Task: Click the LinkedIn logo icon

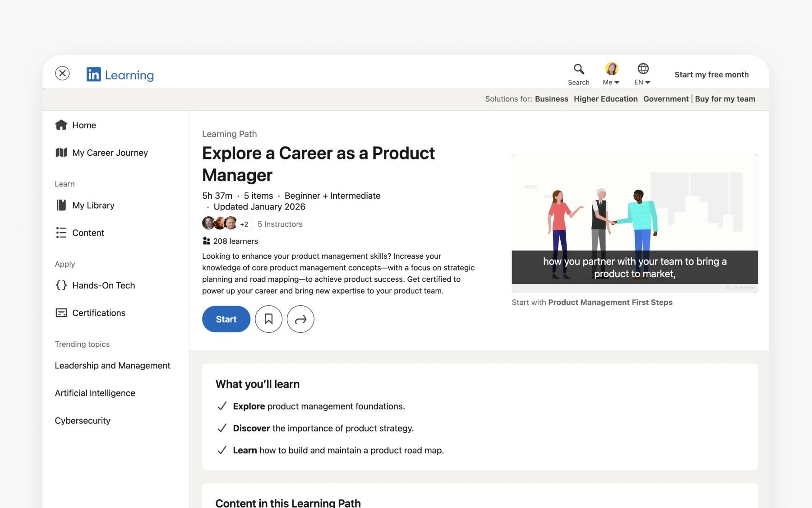Action: point(93,75)
